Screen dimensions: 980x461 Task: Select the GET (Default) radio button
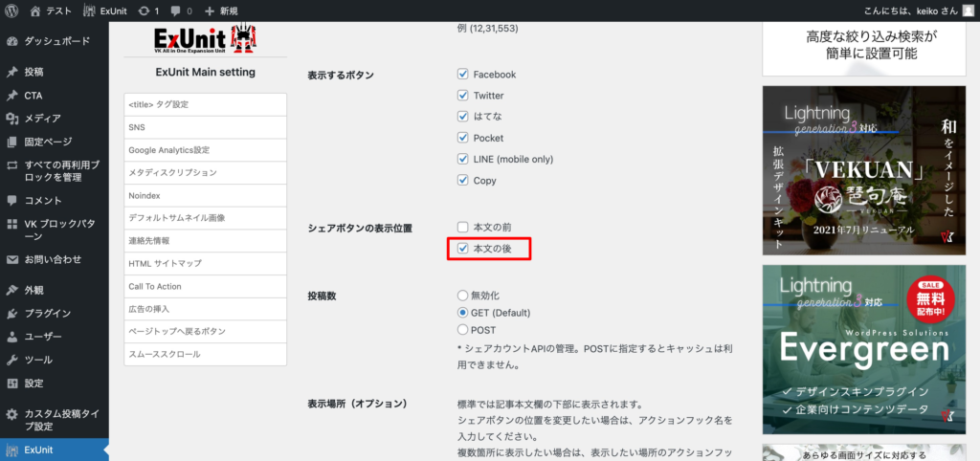coord(463,313)
